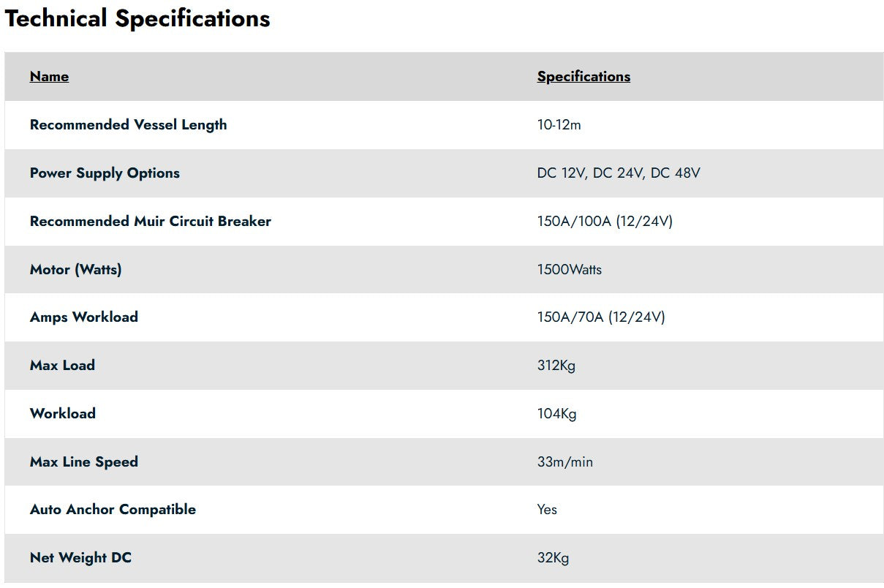Click the 32Kg net weight value

pyautogui.click(x=553, y=558)
